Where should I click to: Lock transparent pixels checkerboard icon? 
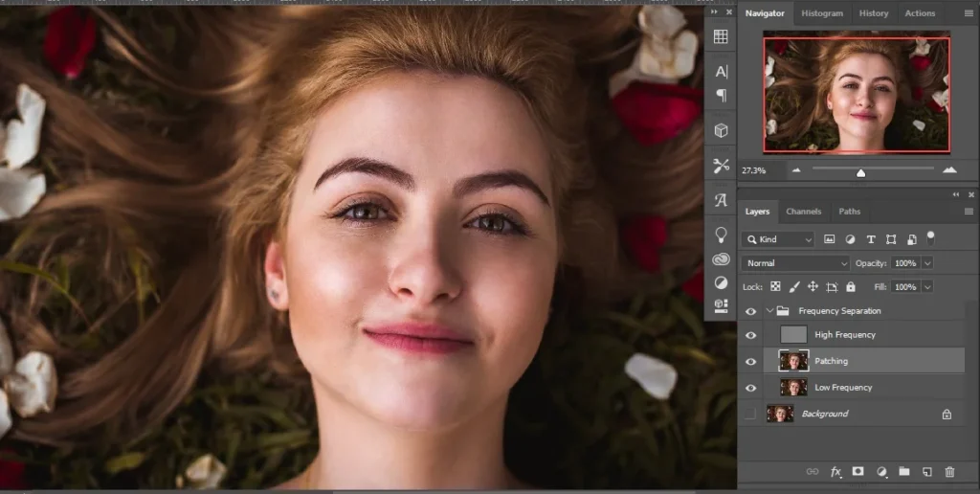pyautogui.click(x=775, y=287)
